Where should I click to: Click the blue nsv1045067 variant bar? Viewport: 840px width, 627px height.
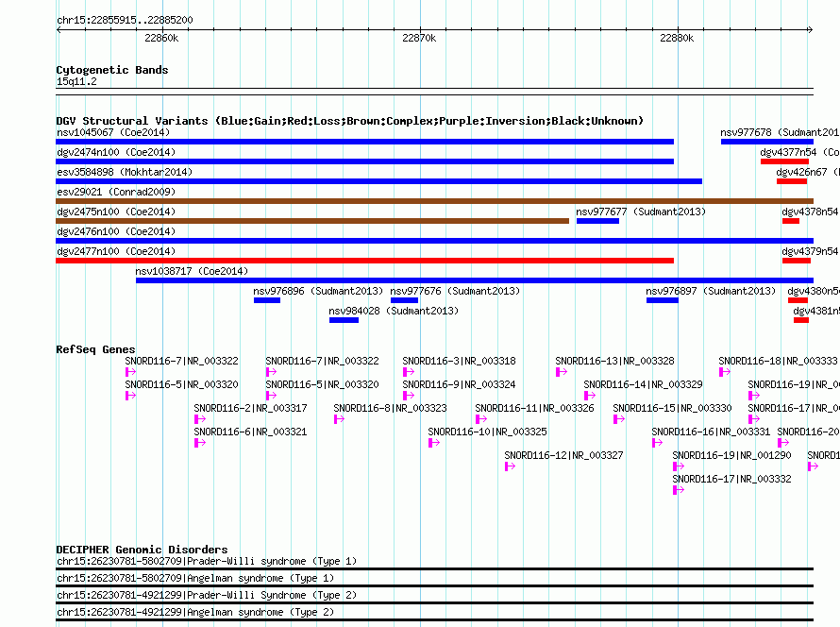click(365, 142)
